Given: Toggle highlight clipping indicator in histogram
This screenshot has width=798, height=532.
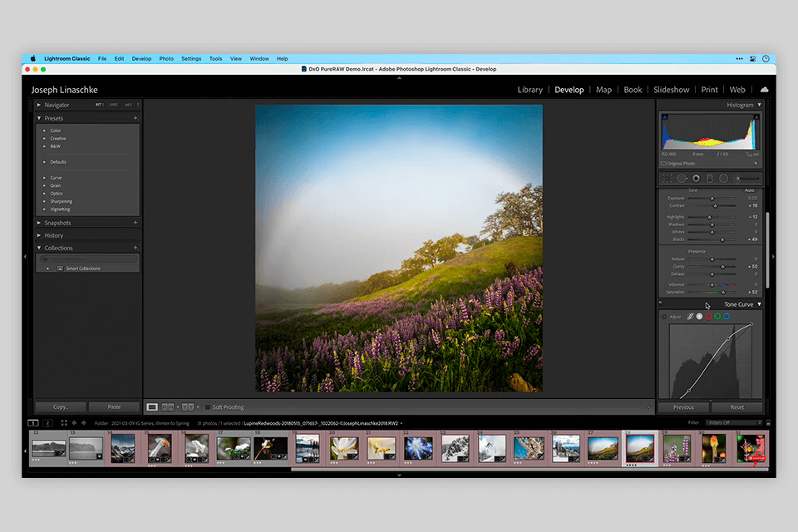Looking at the screenshot, I should (x=756, y=117).
